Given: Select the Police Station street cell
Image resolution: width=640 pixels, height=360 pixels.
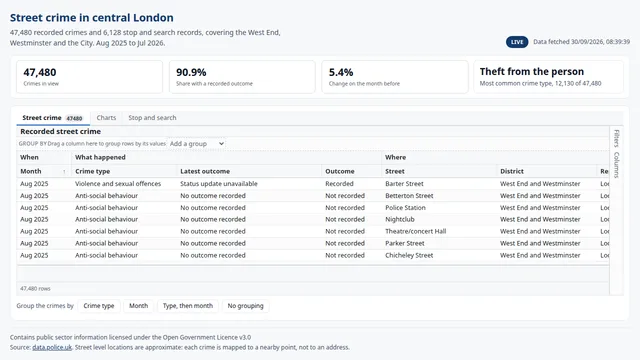Looking at the screenshot, I should pos(439,208).
